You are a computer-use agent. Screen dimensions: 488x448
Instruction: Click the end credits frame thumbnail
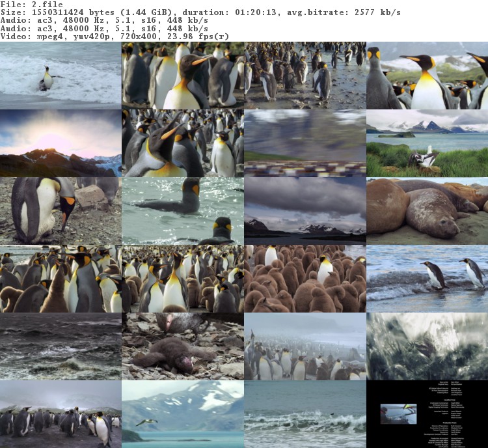(x=427, y=413)
